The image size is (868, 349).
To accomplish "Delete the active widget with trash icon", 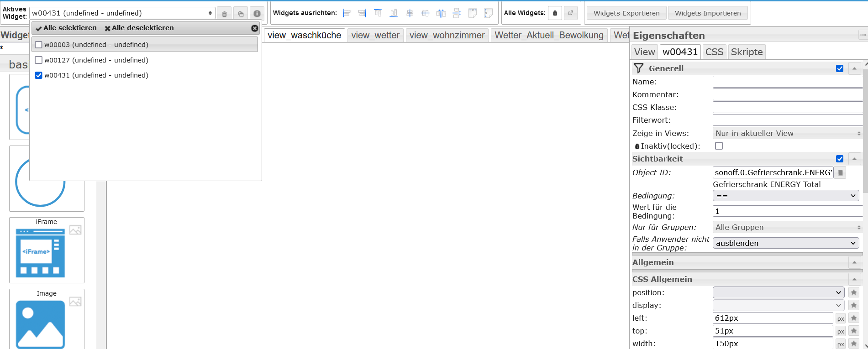I will click(x=224, y=14).
